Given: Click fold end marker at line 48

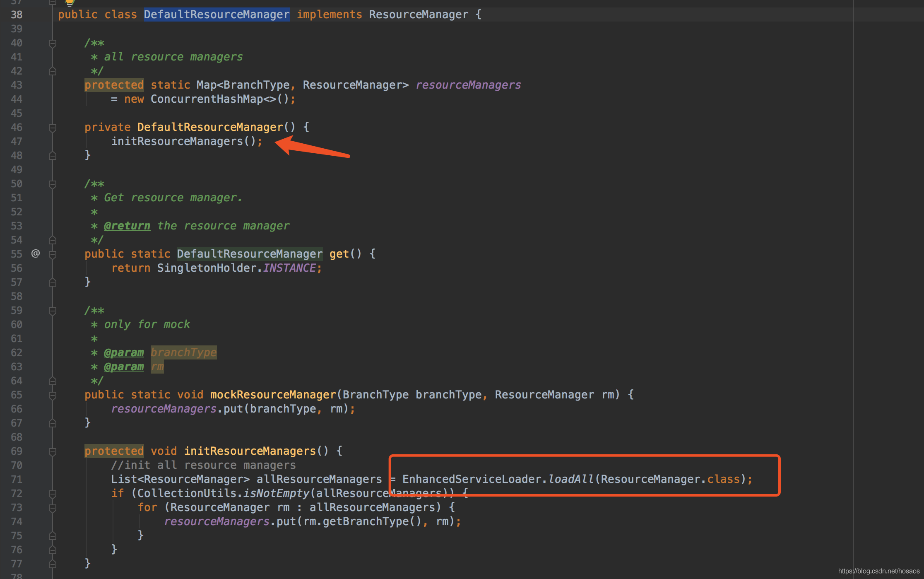Looking at the screenshot, I should click(x=53, y=156).
